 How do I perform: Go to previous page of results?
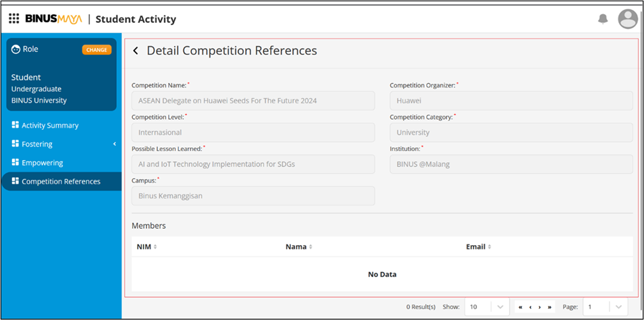[530, 307]
